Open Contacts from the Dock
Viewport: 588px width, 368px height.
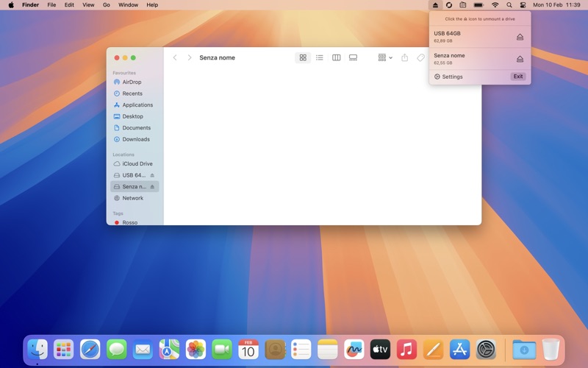(275, 349)
